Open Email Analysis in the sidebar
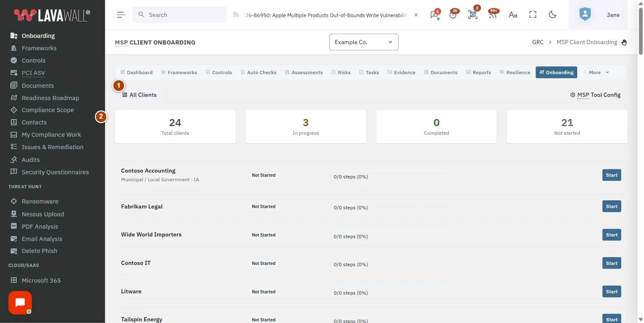Image resolution: width=644 pixels, height=323 pixels. (42, 239)
